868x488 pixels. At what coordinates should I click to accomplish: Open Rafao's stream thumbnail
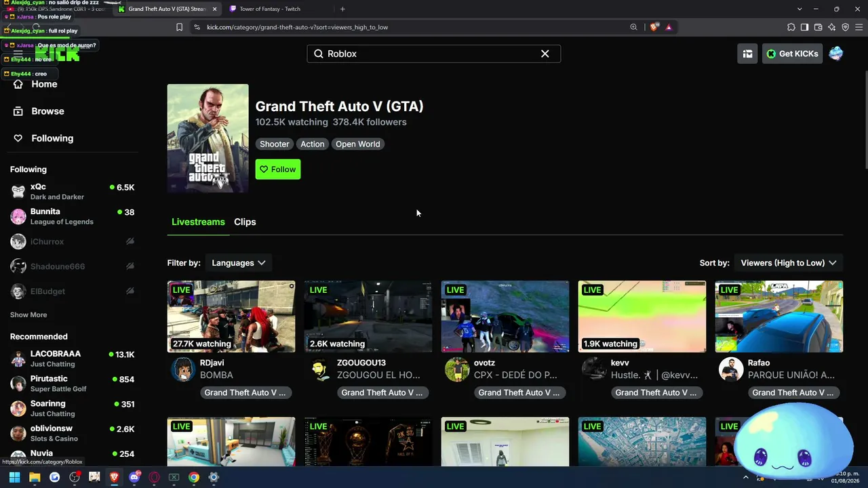click(x=779, y=317)
